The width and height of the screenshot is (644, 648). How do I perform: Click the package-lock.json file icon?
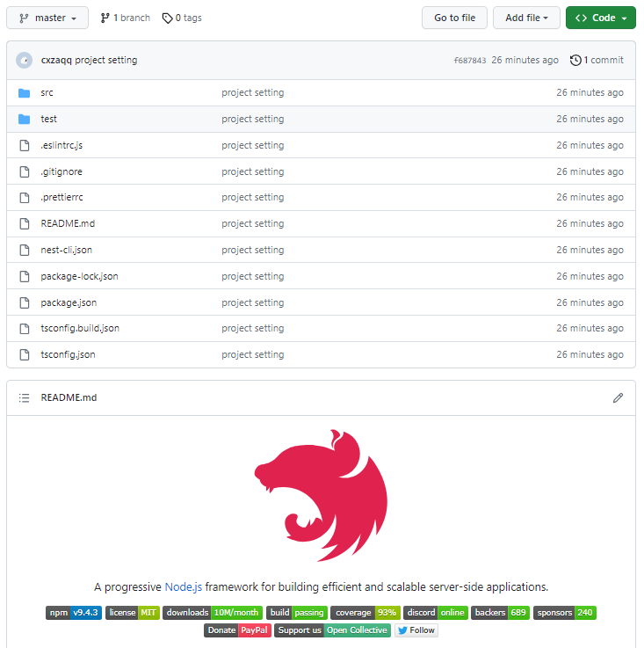coord(25,276)
